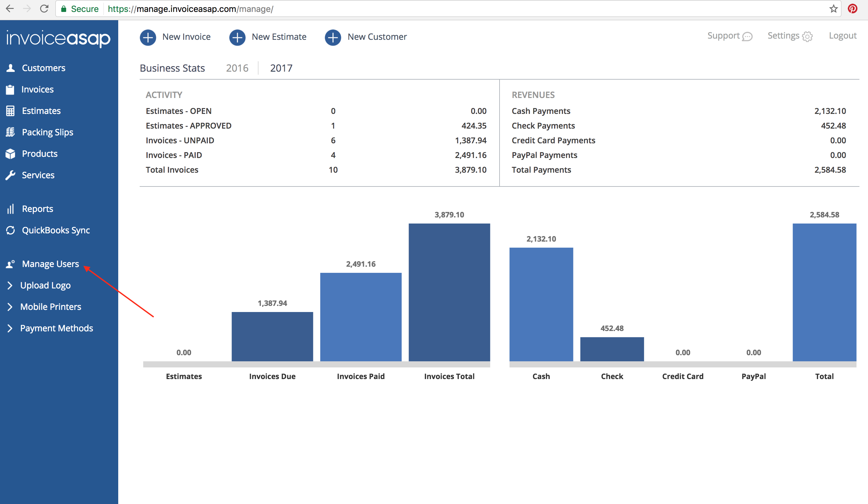868x504 pixels.
Task: Click the Packing Slips sidebar icon
Action: (10, 132)
